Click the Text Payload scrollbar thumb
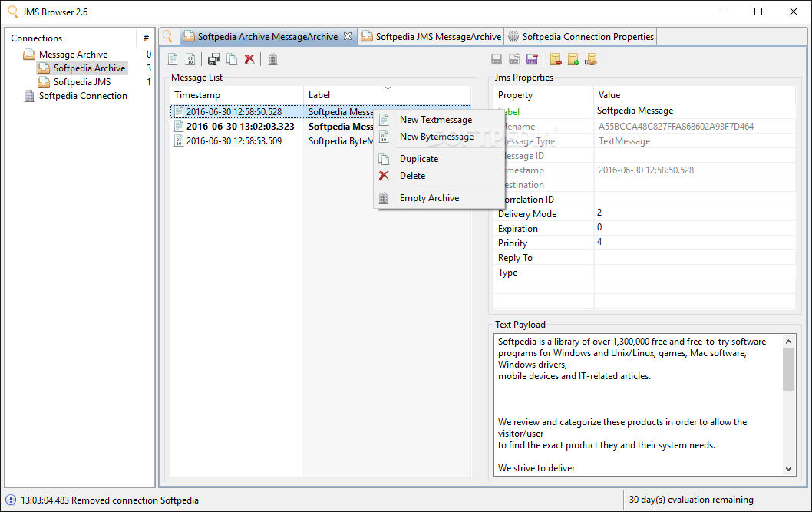Screen dimensions: 812x512 click(788, 369)
